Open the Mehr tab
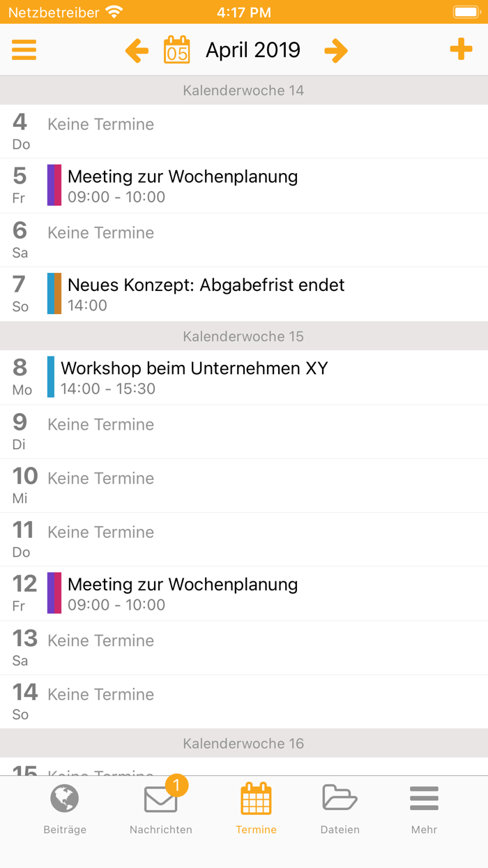The width and height of the screenshot is (488, 868). tap(424, 809)
